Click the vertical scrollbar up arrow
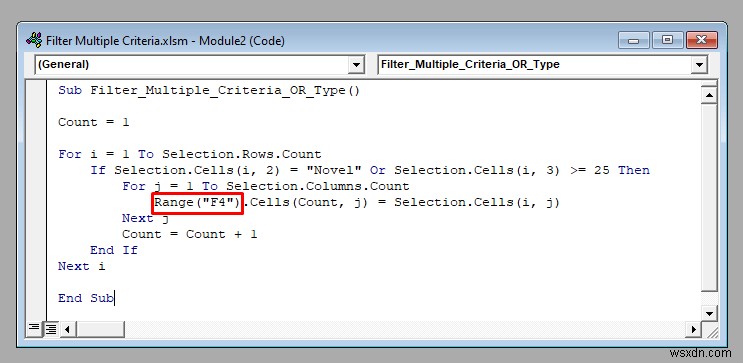 709,96
